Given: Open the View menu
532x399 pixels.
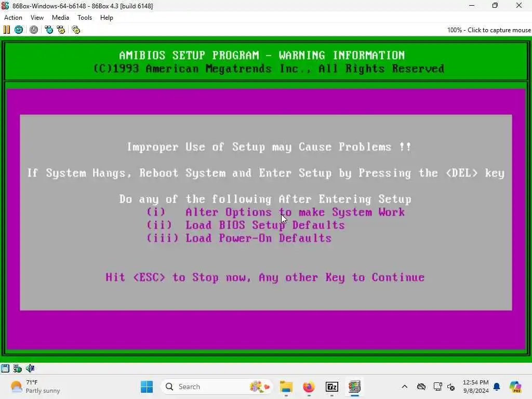Looking at the screenshot, I should (37, 18).
